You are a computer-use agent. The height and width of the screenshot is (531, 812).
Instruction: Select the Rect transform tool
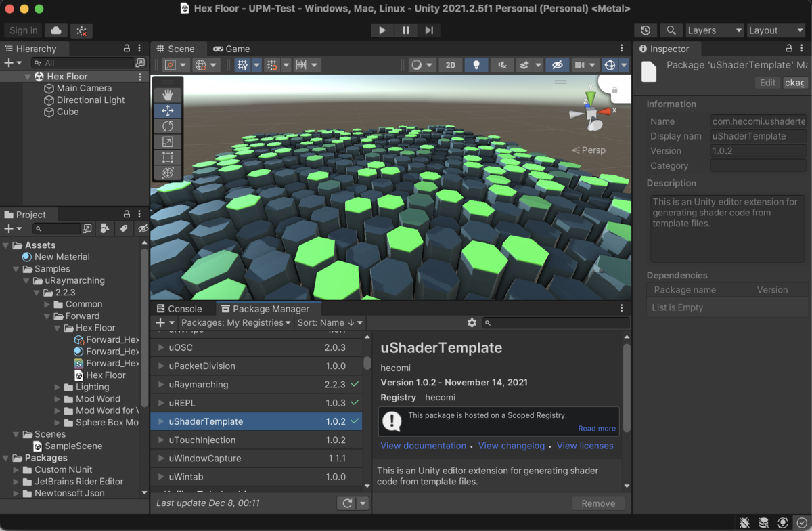tap(168, 158)
